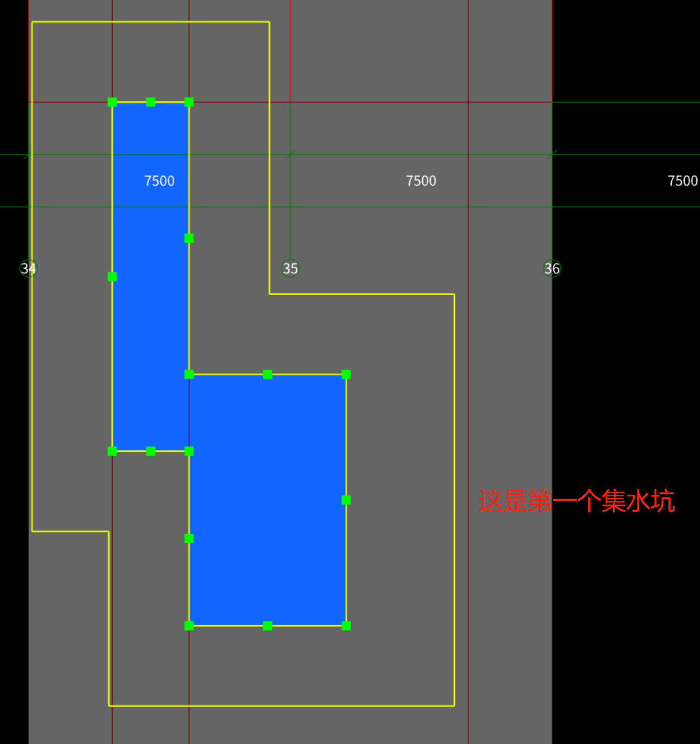
Task: Click the 7500 dimension between axes 34 and 35
Action: point(159,181)
